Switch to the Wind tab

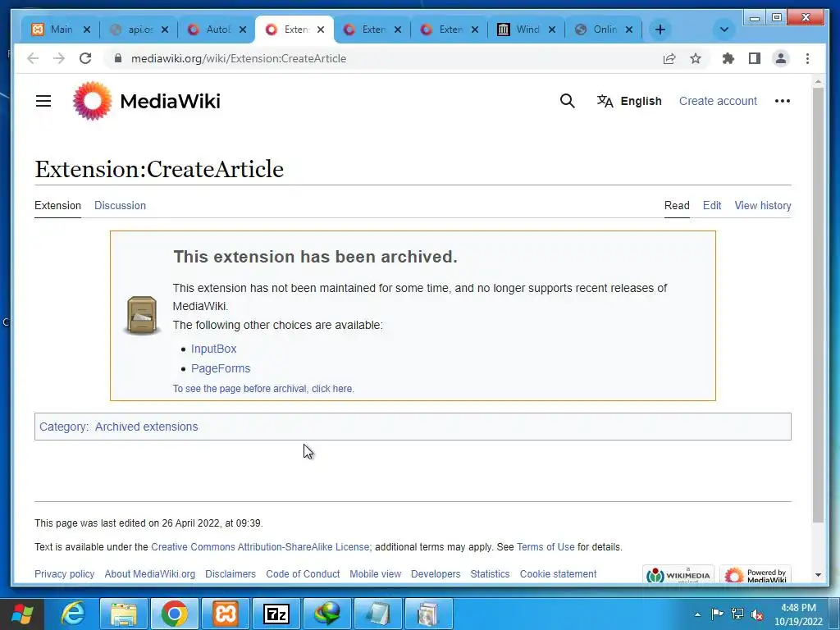(527, 30)
